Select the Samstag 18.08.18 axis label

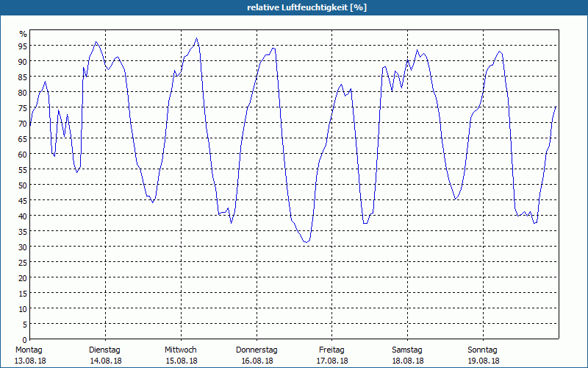tap(408, 355)
